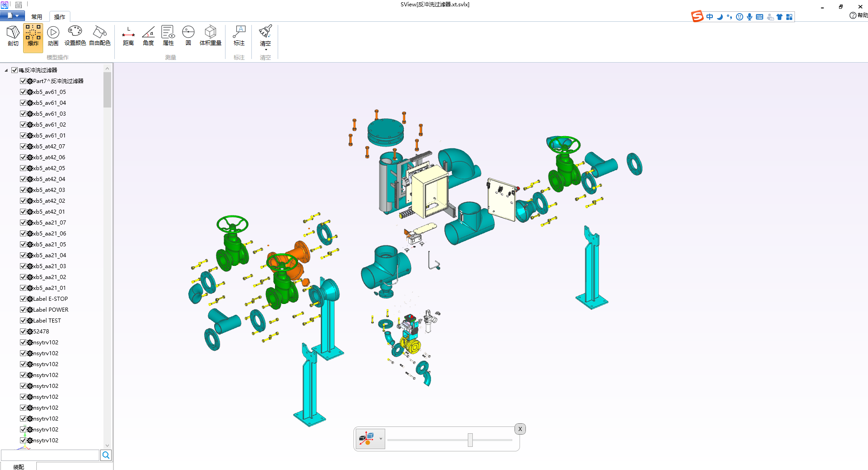Open the 设置颜色 color palette tool

[x=75, y=36]
